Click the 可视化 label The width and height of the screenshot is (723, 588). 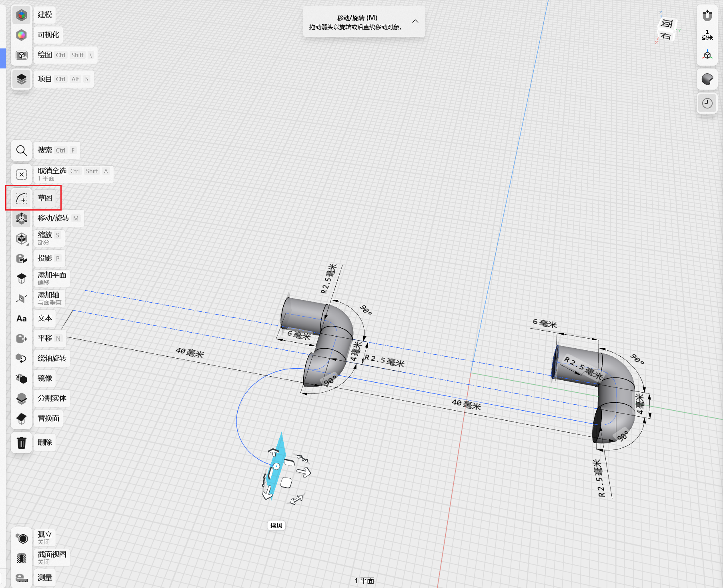48,35
